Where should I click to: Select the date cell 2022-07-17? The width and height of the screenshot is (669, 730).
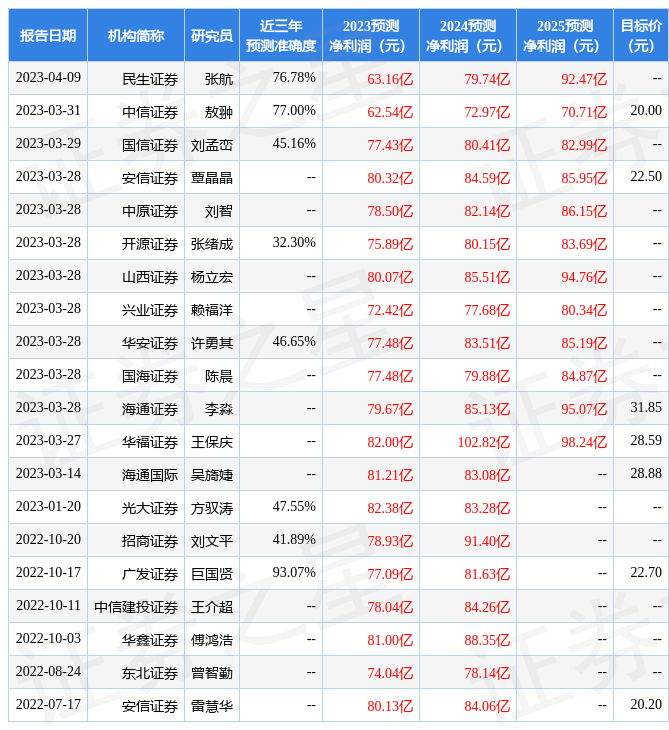tap(48, 705)
